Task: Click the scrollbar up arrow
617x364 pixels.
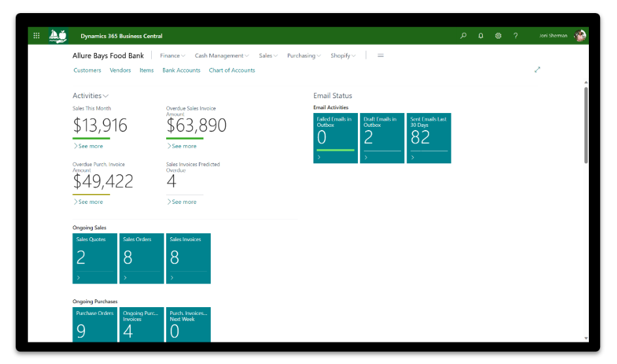Action: point(586,82)
